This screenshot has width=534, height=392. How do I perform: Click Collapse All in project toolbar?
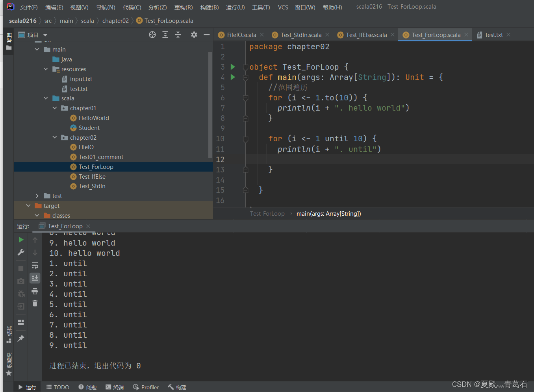(178, 35)
